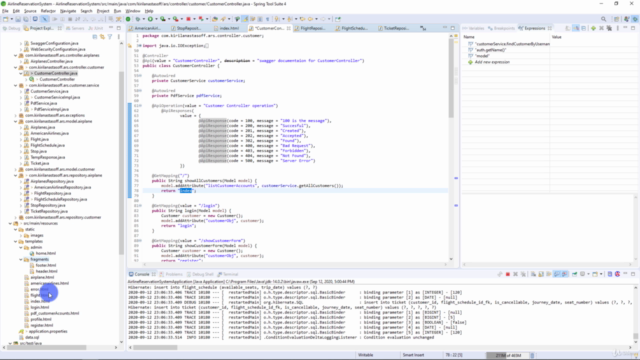The image size is (640, 360).
Task: Click the green Boot Dashboard relaunch icon
Action: (128, 19)
